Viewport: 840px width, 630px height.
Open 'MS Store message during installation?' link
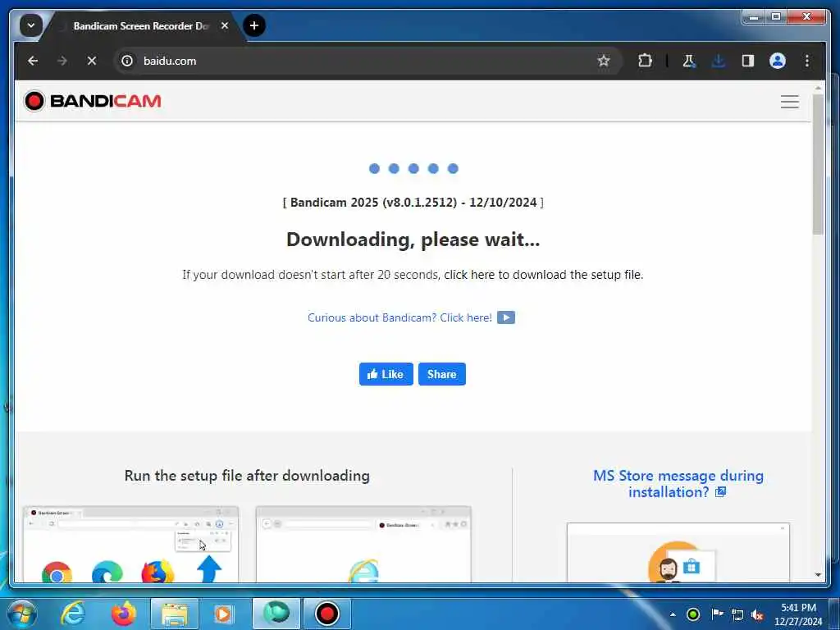coord(678,484)
